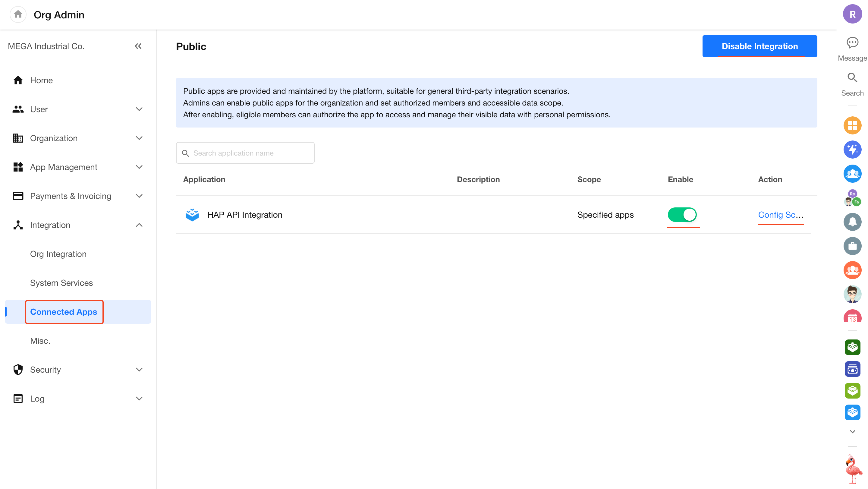Click the gray bell notification icon
This screenshot has width=868, height=489.
(852, 222)
